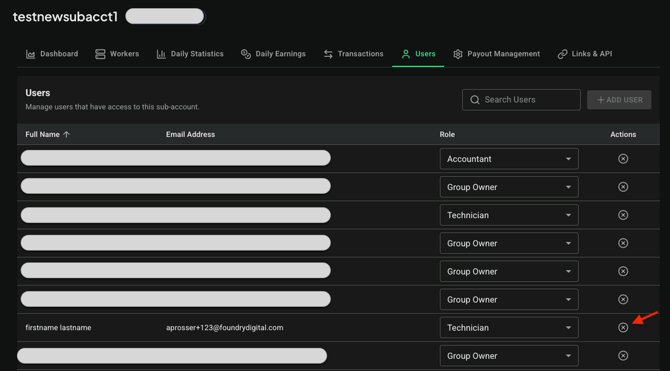Click the testnewsubacct1 account title

coord(65,17)
